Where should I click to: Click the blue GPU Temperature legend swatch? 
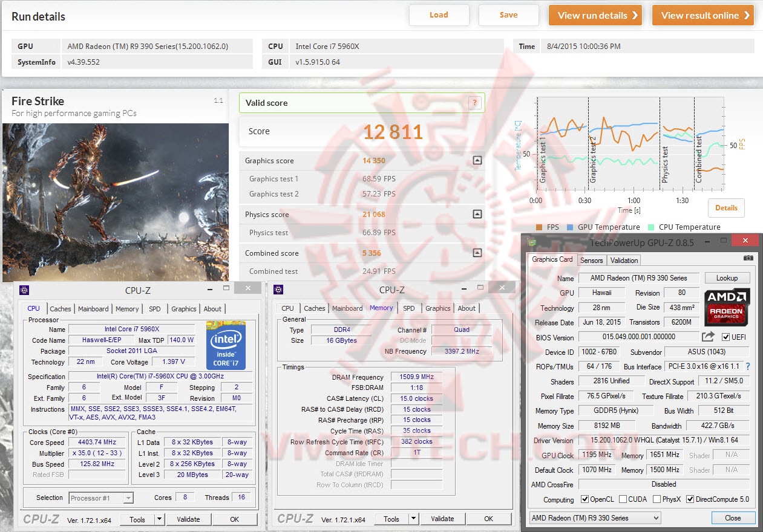[570, 227]
